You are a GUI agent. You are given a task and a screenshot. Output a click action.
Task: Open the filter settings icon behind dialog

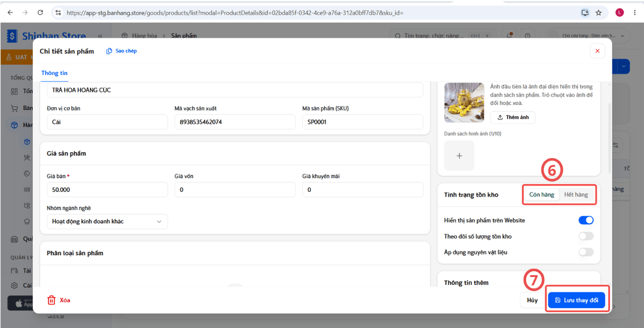616,145
